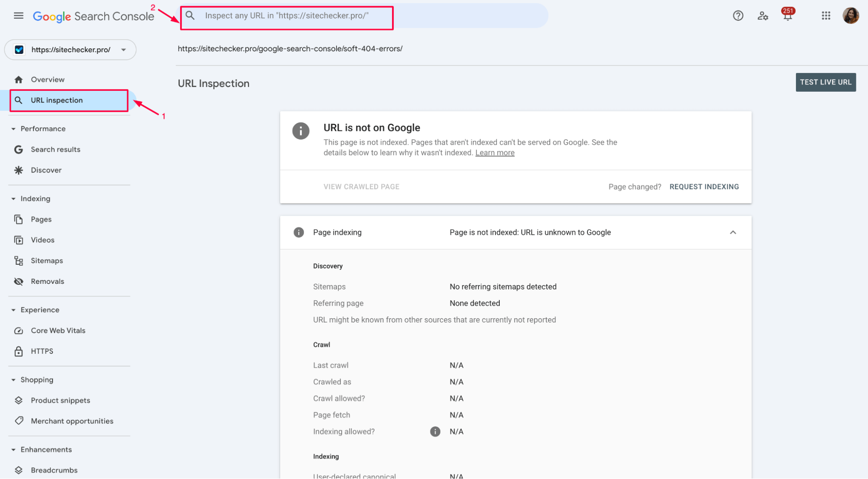
Task: Open the https://sitechecker.pro/ property dropdown
Action: [70, 50]
